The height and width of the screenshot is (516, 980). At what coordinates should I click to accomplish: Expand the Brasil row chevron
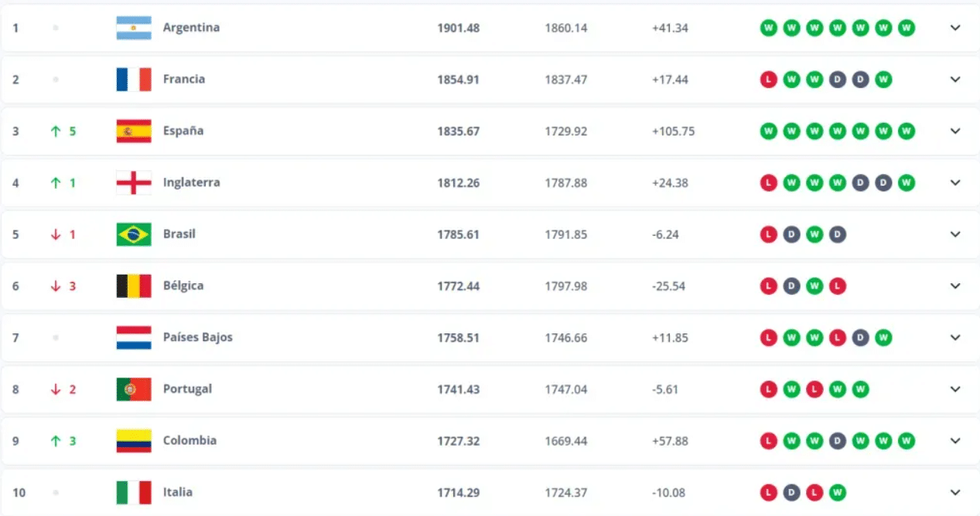955,234
